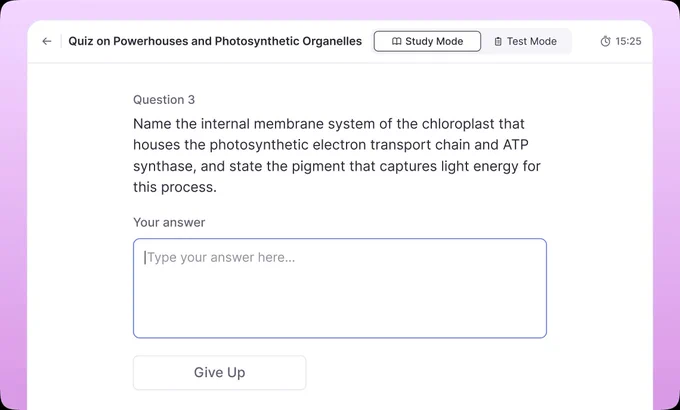Focus the answer text area
This screenshot has width=680, height=410.
point(340,288)
